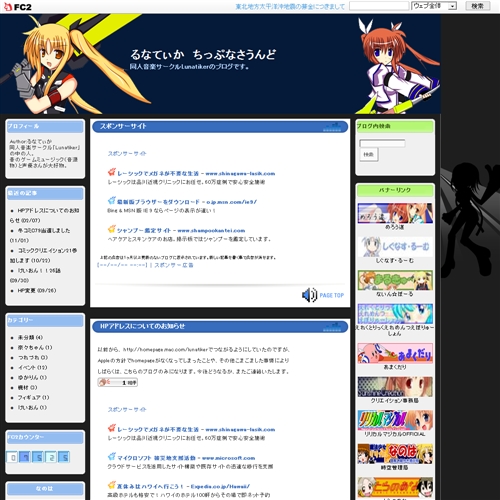Viewport: 500px width, 500px height.
Task: Click the red icon beside the first レーシック ad
Action: [x=112, y=172]
